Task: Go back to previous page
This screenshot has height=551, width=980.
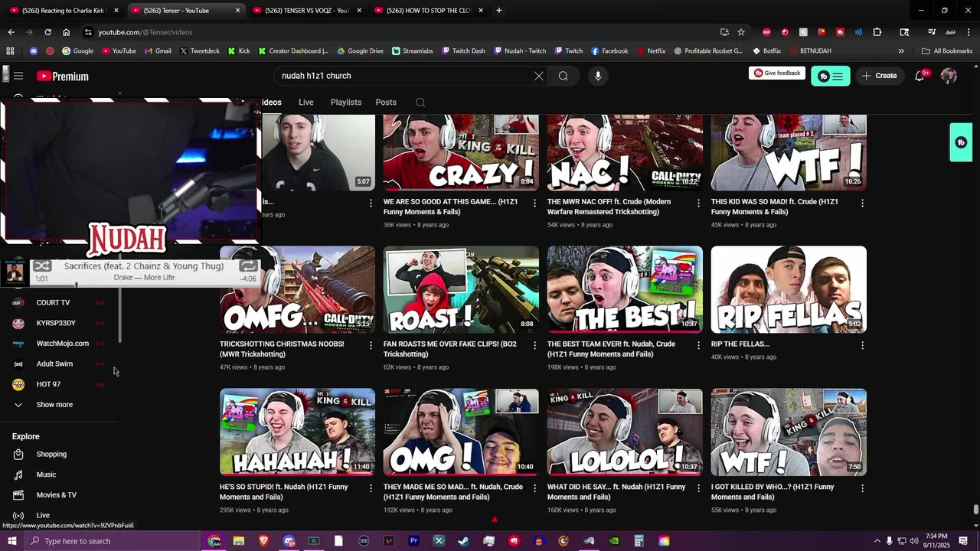Action: pos(11,32)
